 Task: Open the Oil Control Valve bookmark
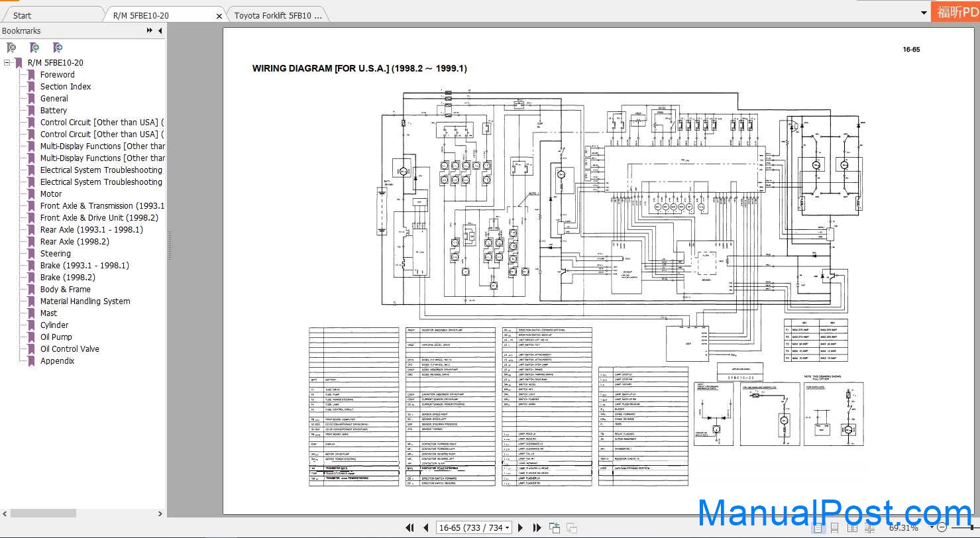click(x=70, y=349)
